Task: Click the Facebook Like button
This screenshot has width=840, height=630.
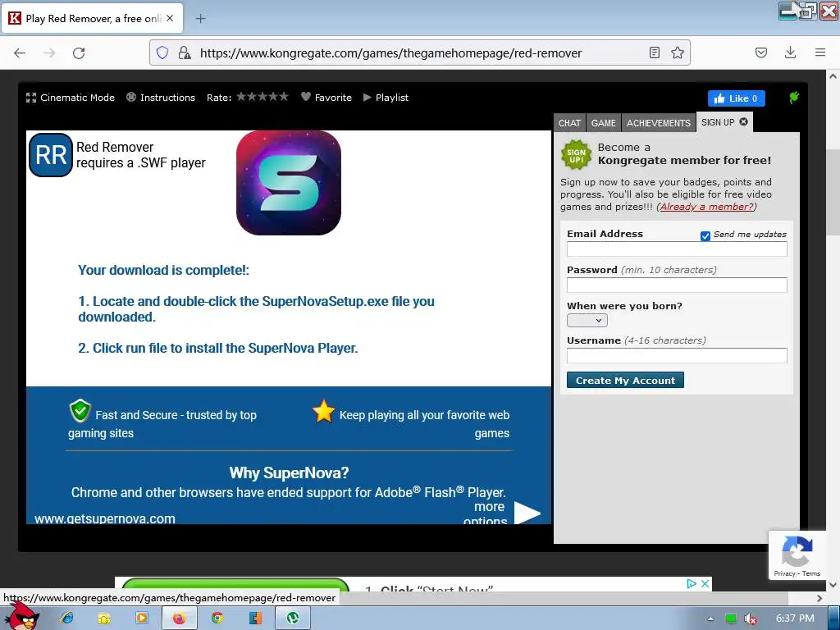Action: (x=736, y=98)
